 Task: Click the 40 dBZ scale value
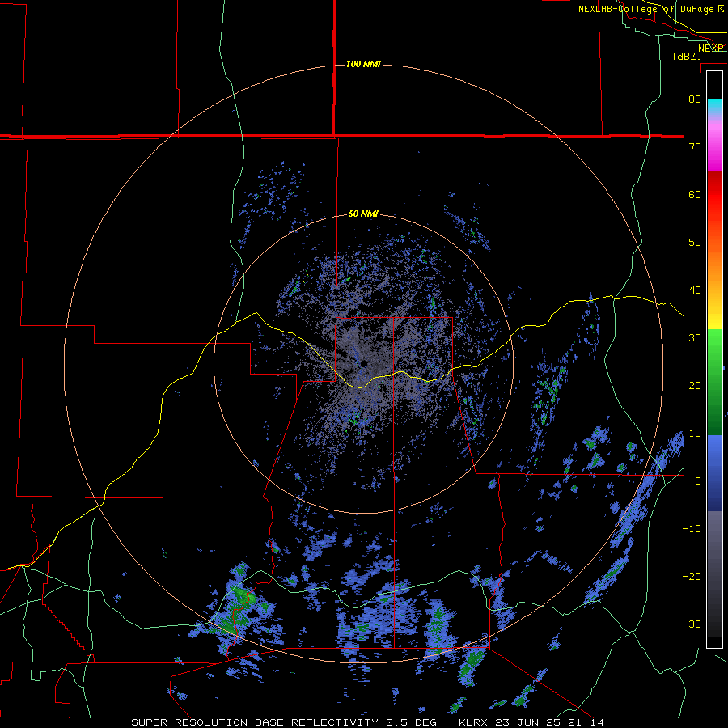[695, 290]
